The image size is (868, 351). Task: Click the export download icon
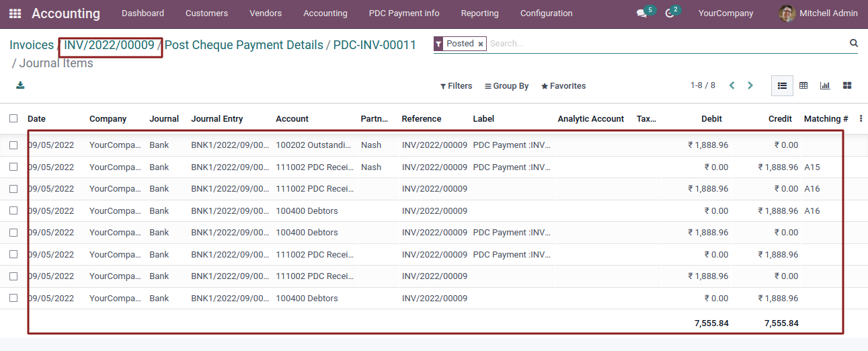(21, 85)
